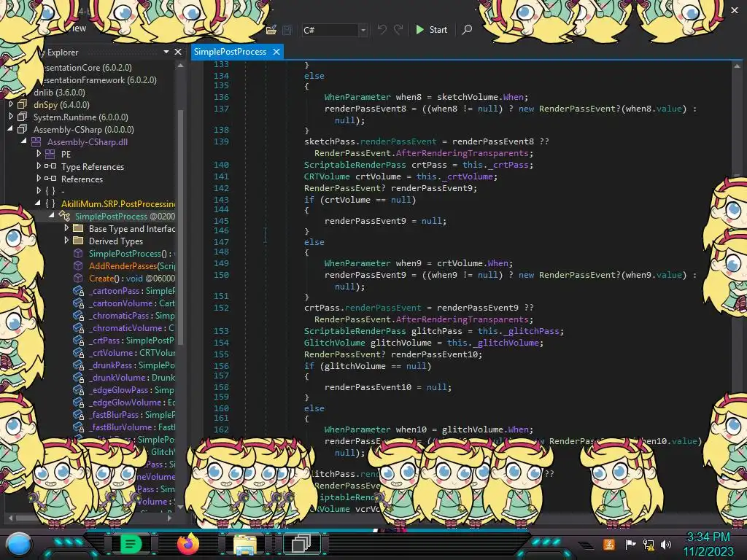Select the _cartoonPass field

[132, 291]
